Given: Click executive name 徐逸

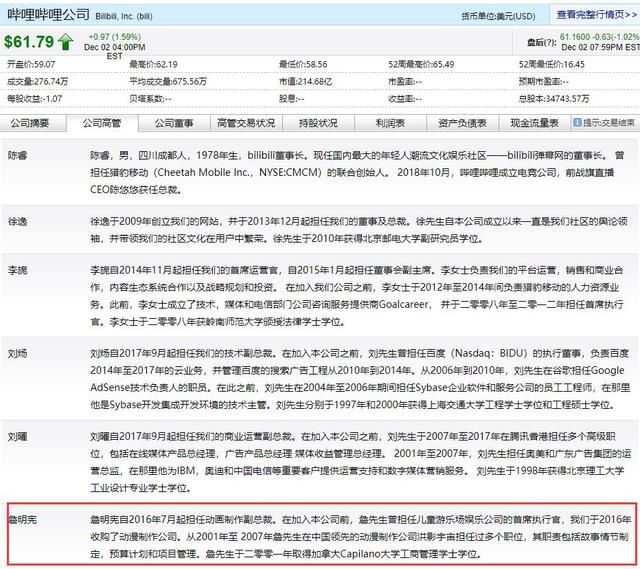Looking at the screenshot, I should pyautogui.click(x=18, y=222).
